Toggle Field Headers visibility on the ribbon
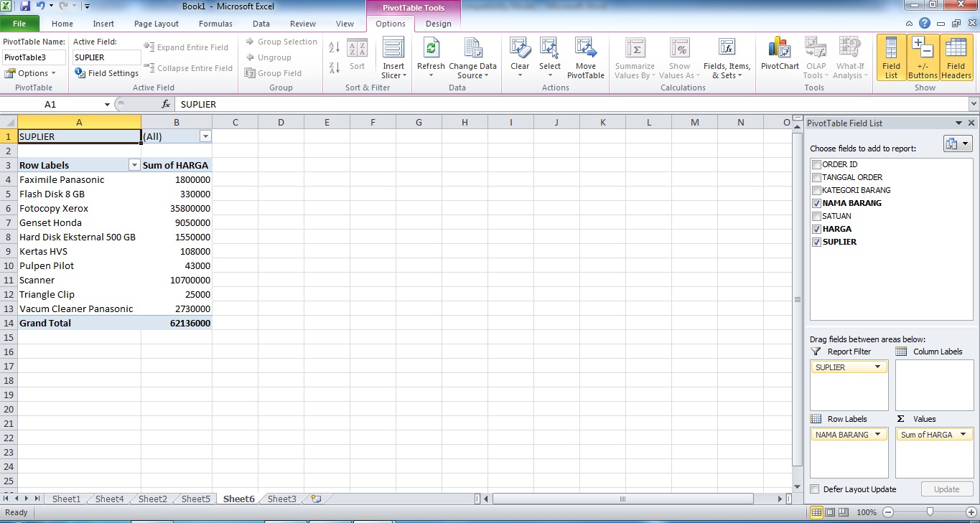Viewport: 980px width, 523px height. point(956,57)
